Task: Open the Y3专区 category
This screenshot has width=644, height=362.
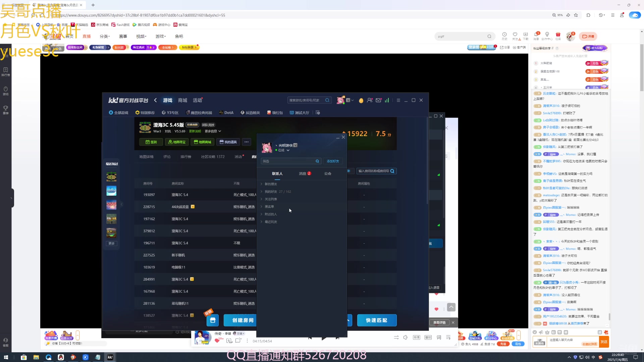Action: [x=170, y=113]
